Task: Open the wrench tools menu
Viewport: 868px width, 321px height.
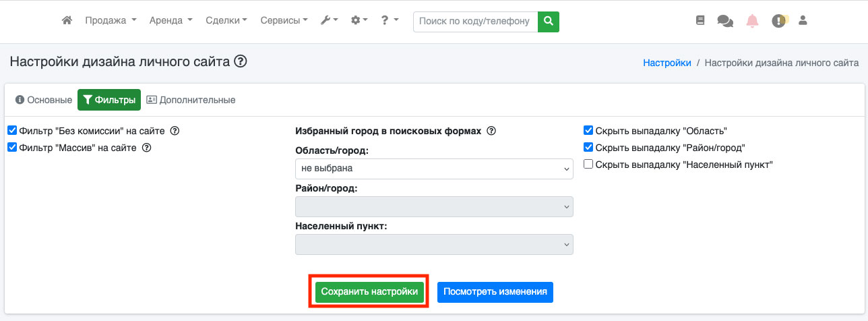Action: click(x=329, y=21)
